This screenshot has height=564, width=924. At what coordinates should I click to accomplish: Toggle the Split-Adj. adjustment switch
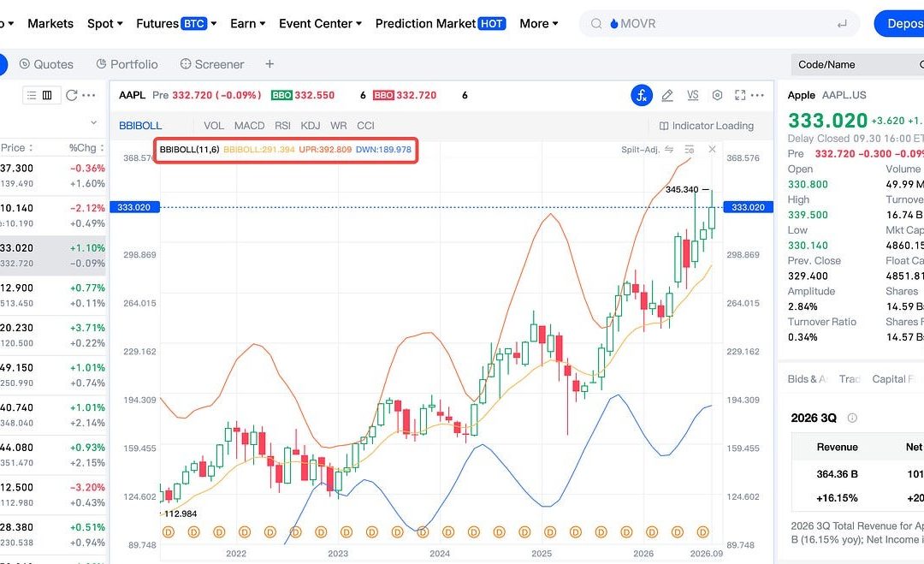(x=669, y=149)
